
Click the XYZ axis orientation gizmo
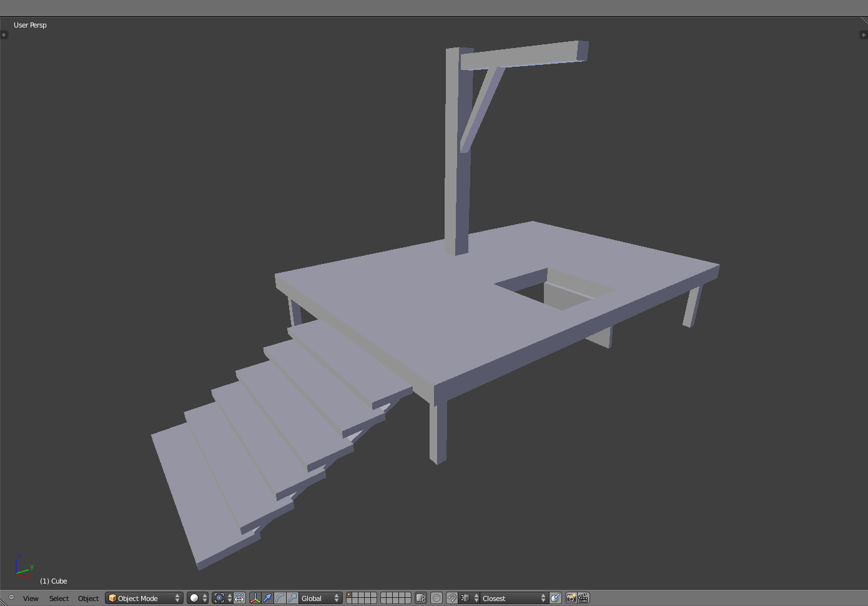click(x=24, y=565)
